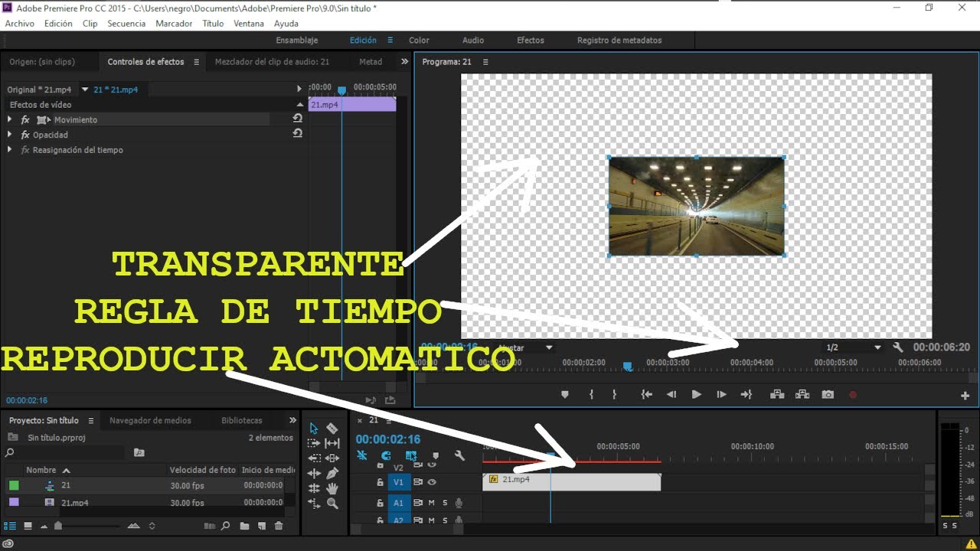This screenshot has width=980, height=551.
Task: Select the Zoom magnifier tool
Action: point(332,503)
